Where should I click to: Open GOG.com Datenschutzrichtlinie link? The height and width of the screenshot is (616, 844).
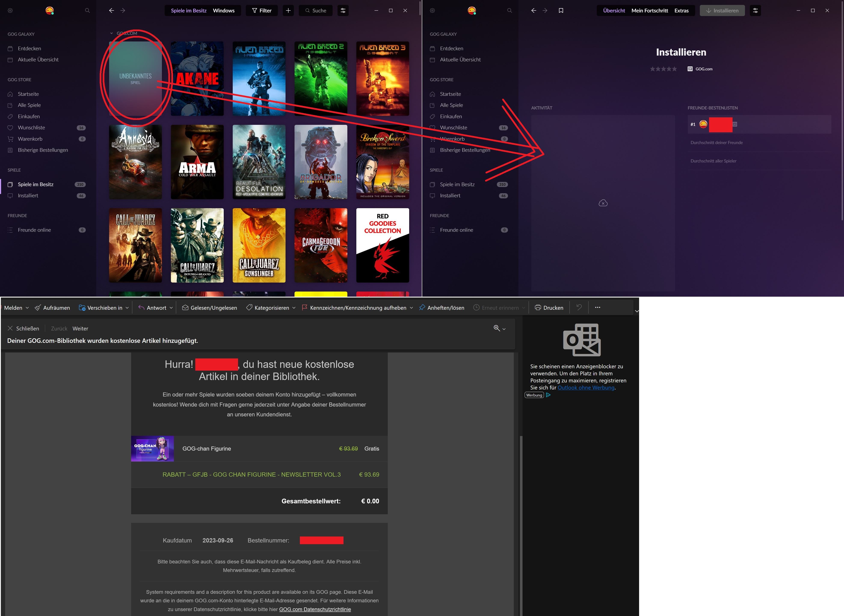(x=315, y=609)
